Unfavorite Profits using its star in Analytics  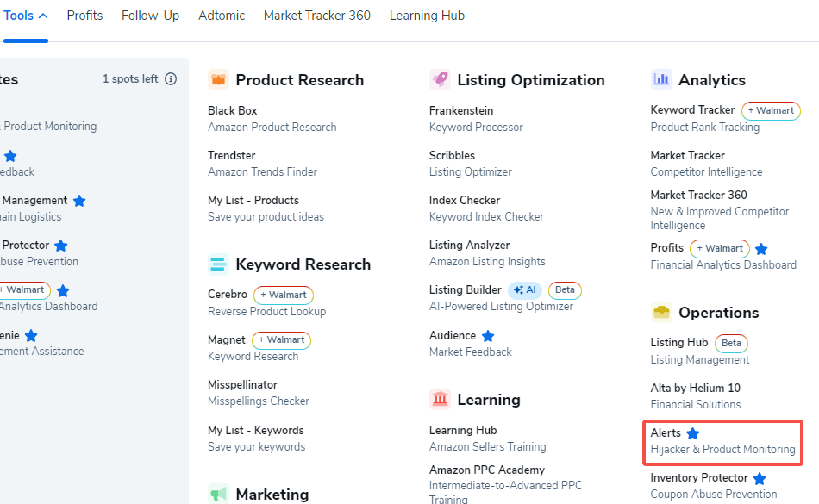point(761,249)
